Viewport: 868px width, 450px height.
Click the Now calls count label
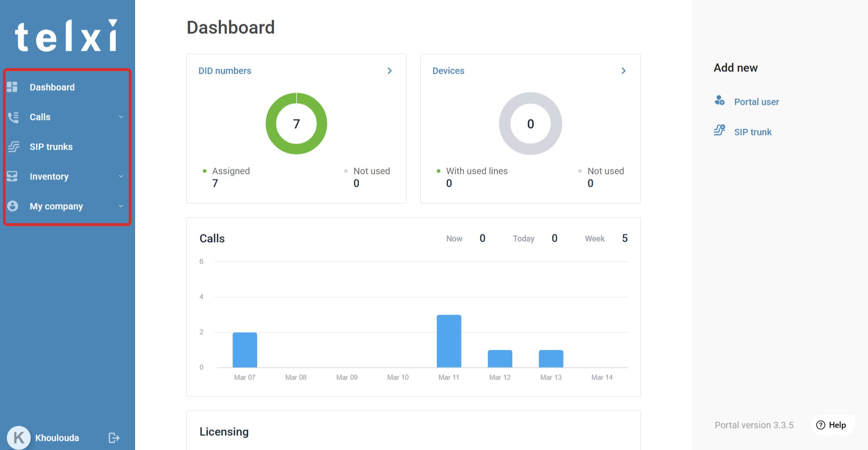point(454,239)
